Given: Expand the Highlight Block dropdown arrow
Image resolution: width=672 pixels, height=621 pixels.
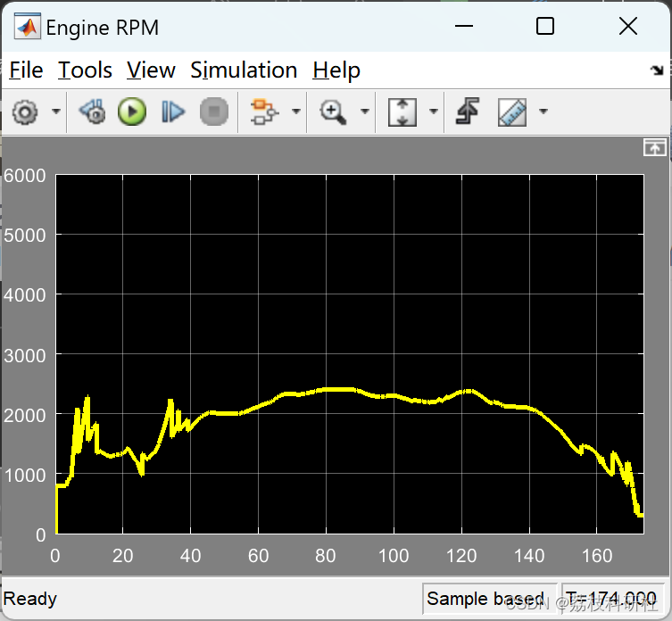Looking at the screenshot, I should tap(296, 112).
